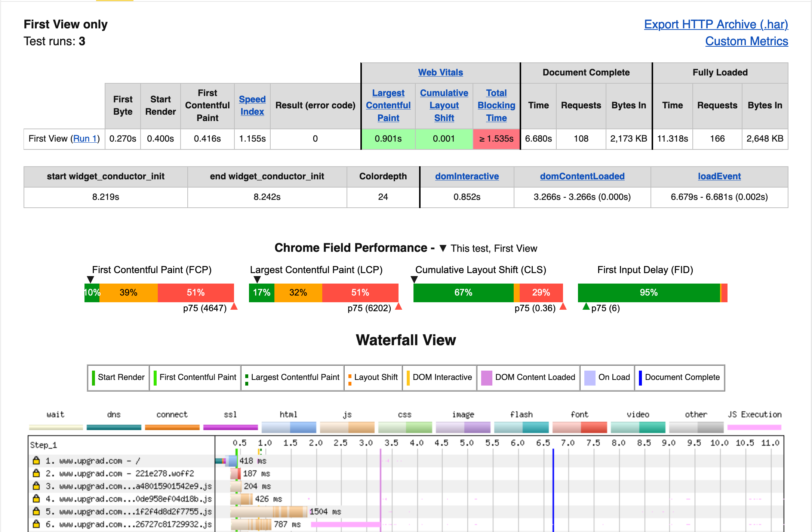The height and width of the screenshot is (532, 812).
Task: Open the Web Vitals header link
Action: [440, 72]
